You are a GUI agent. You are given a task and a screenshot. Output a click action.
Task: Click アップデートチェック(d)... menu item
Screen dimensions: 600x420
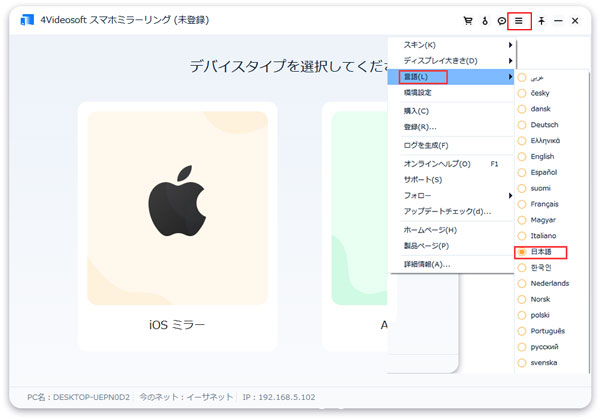451,211
